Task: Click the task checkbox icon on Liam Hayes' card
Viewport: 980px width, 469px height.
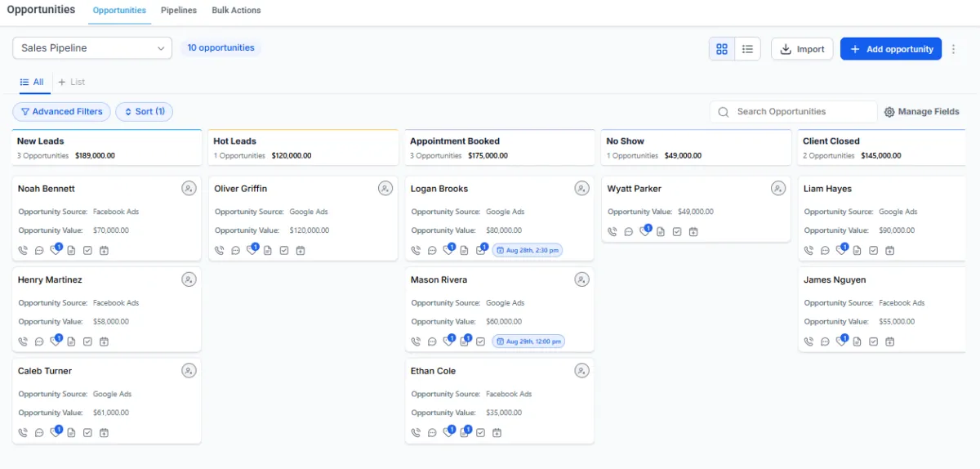Action: tap(873, 251)
